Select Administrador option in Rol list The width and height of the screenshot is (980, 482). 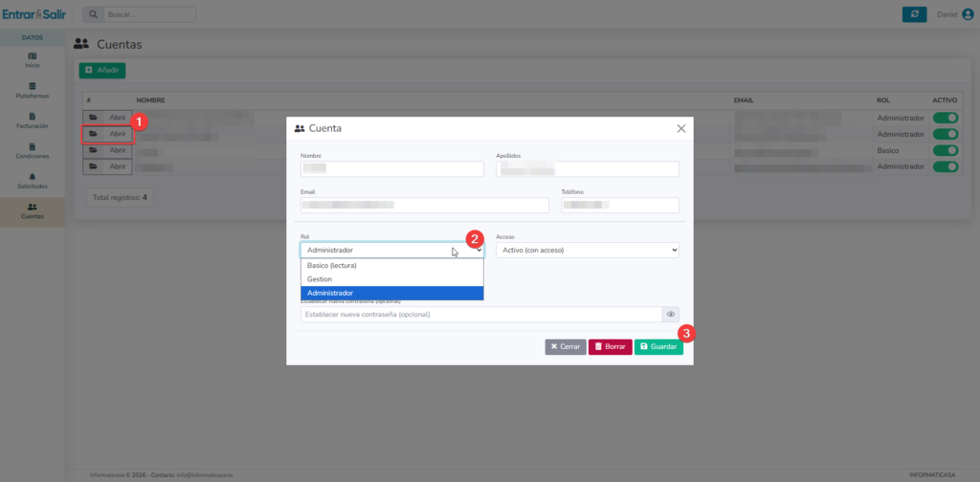(x=391, y=293)
